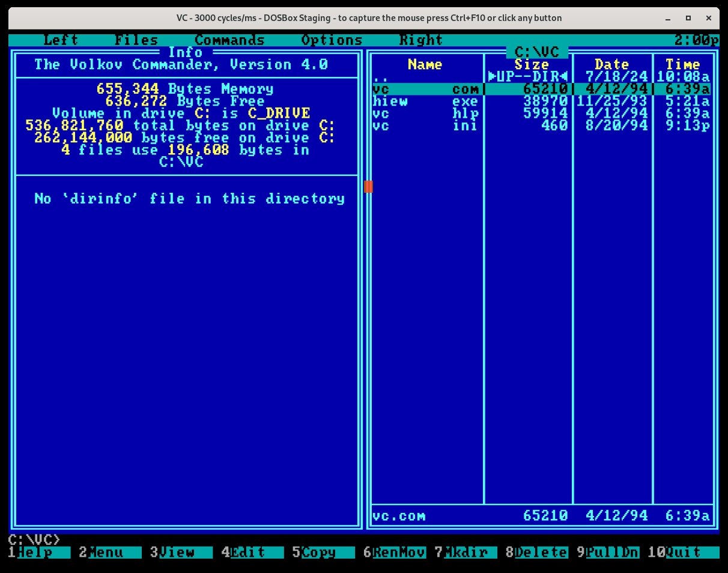The image size is (728, 573).
Task: Click the '536,821,760 total bytes' line
Action: [181, 126]
